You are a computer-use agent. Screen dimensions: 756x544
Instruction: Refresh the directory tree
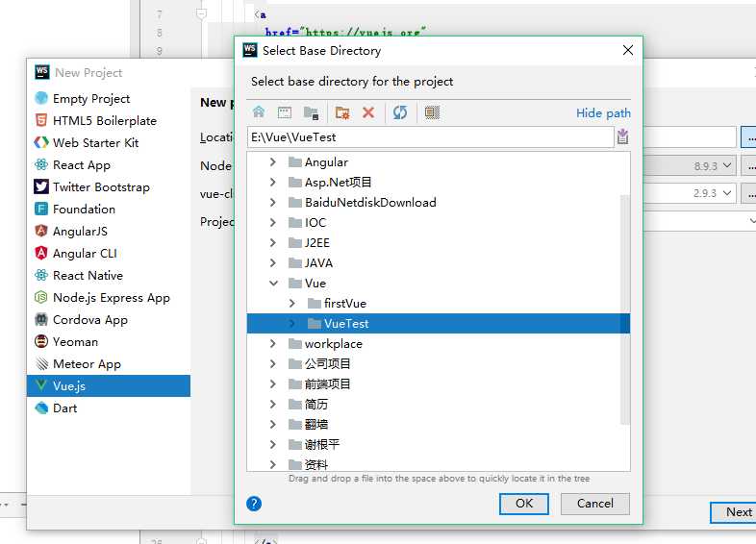(400, 112)
